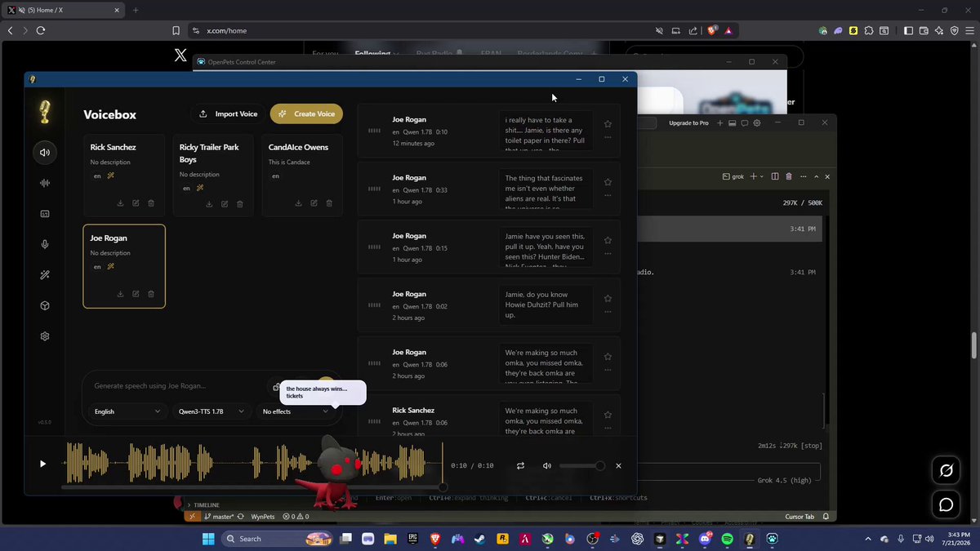Open more options for 'thing that fascinates' generation
The width and height of the screenshot is (980, 551).
click(608, 195)
